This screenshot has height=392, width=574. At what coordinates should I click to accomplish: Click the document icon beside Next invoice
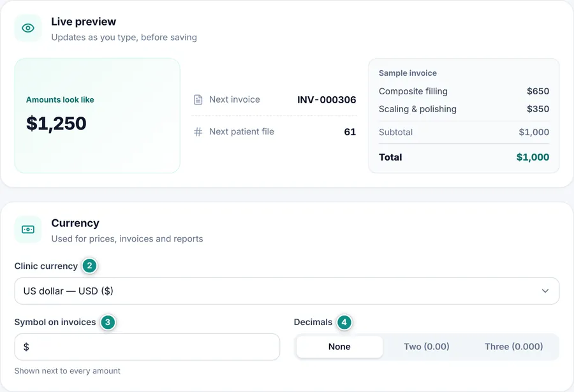coord(198,99)
